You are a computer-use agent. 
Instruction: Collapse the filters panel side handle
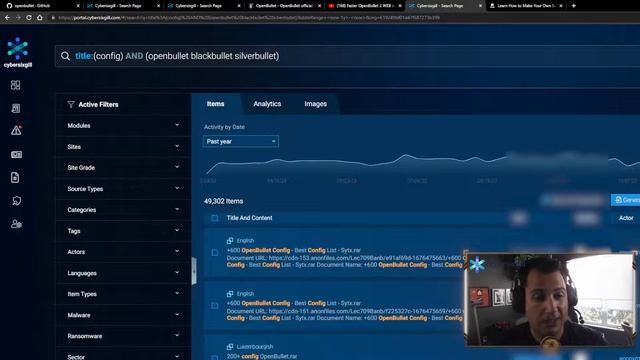[x=194, y=271]
